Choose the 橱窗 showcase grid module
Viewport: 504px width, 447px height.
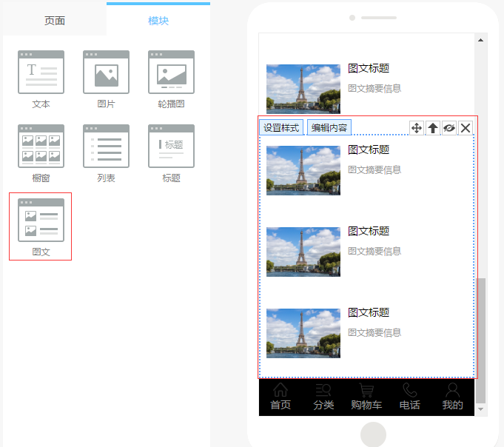[41, 147]
